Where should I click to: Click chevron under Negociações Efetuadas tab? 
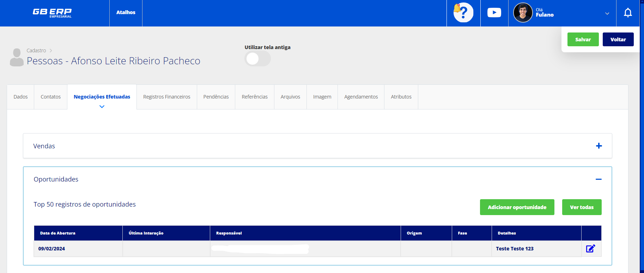tap(102, 107)
